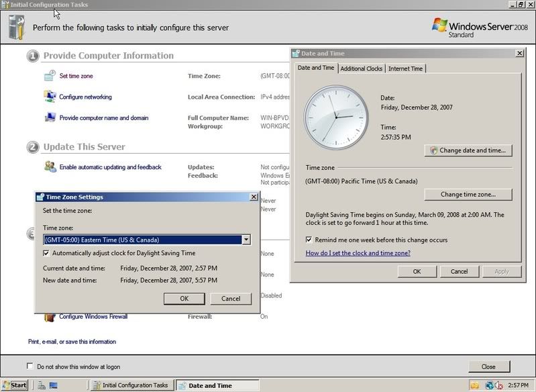Click Date and Time taskbar button

(217, 385)
